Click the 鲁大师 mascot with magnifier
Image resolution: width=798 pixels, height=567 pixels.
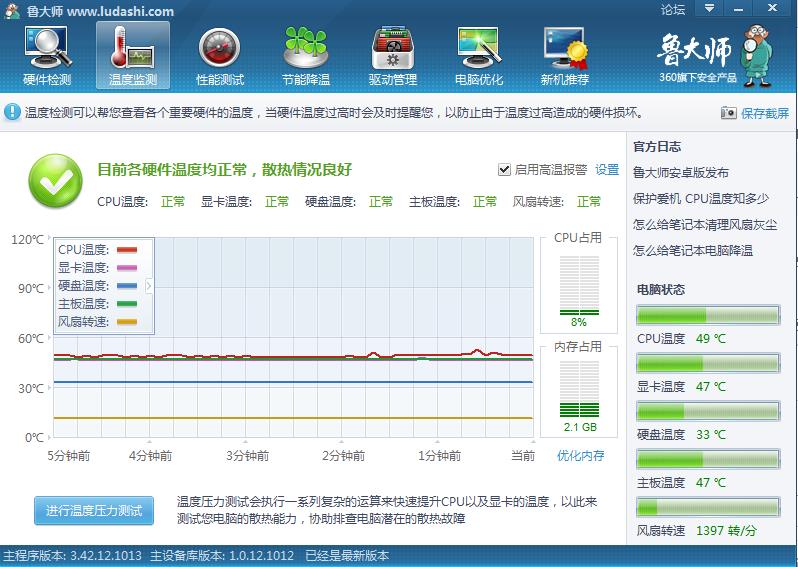759,57
